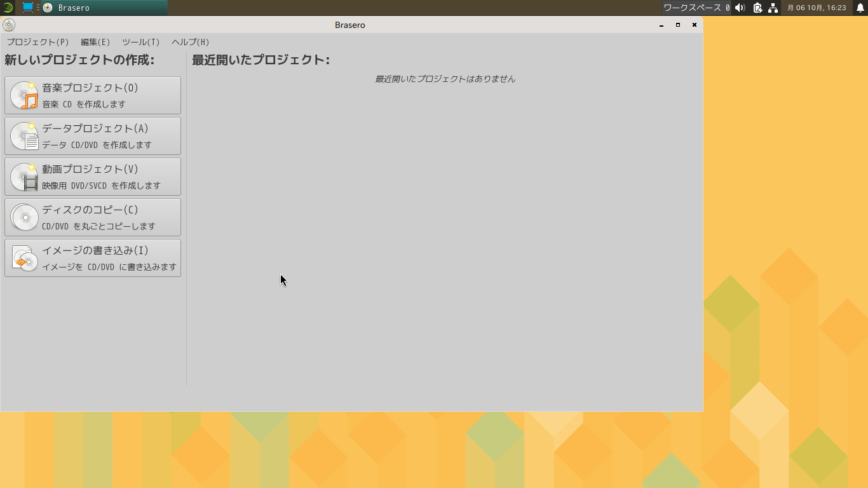Screen dimensions: 868x488
Task: Open the network connection tray icon
Action: [773, 8]
